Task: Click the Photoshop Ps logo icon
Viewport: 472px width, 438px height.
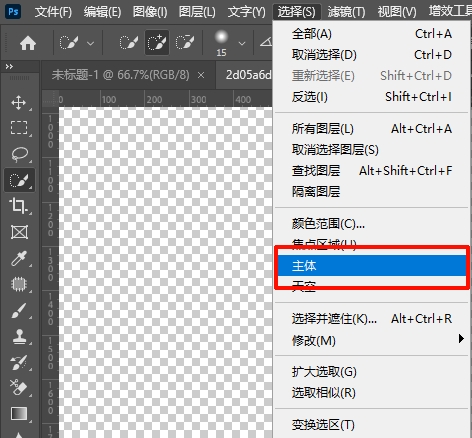Action: [13, 12]
